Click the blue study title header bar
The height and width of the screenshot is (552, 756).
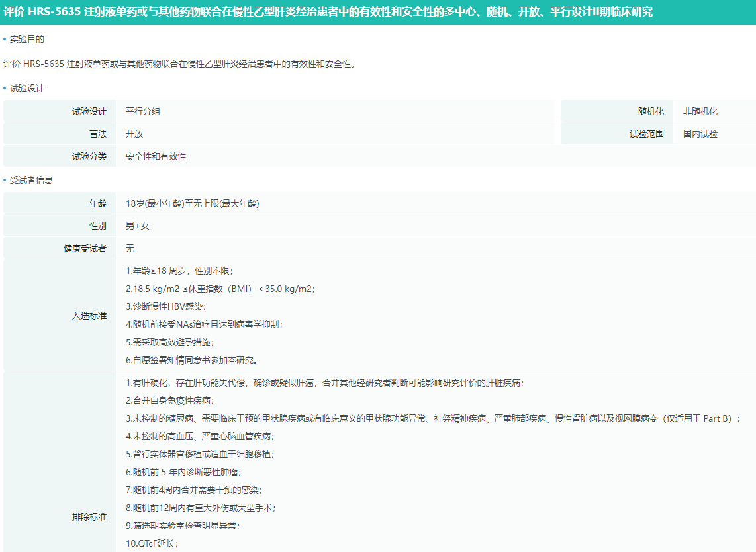pyautogui.click(x=377, y=12)
